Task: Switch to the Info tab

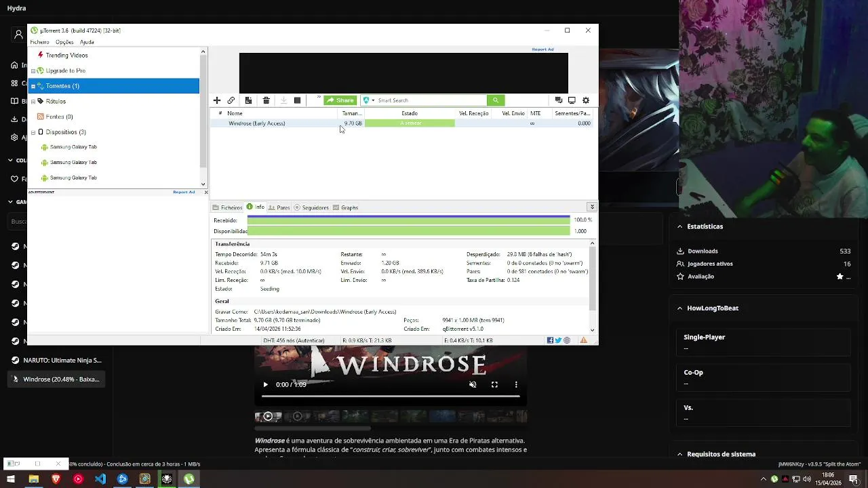Action: [x=256, y=207]
